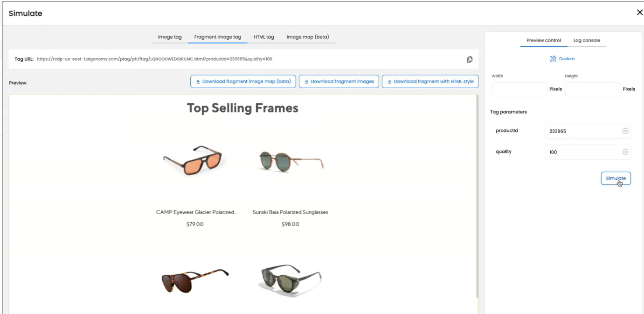Open the HTML tag tab
The height and width of the screenshot is (314, 644).
(264, 37)
